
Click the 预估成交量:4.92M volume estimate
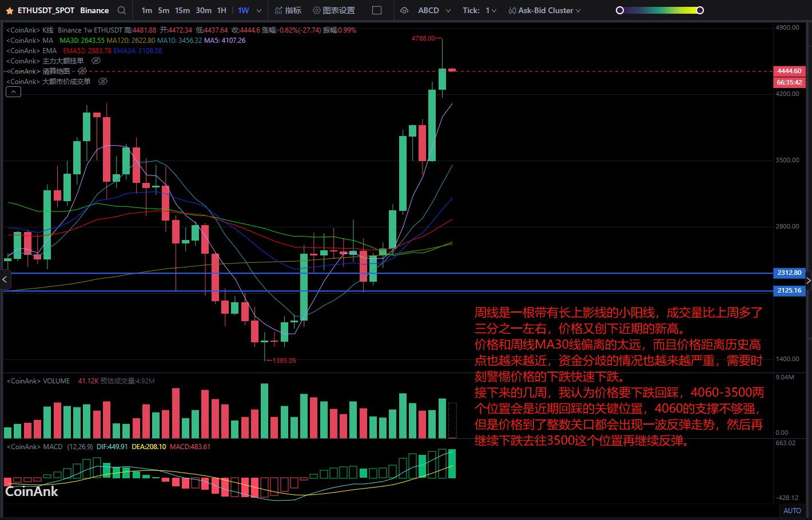tap(128, 381)
